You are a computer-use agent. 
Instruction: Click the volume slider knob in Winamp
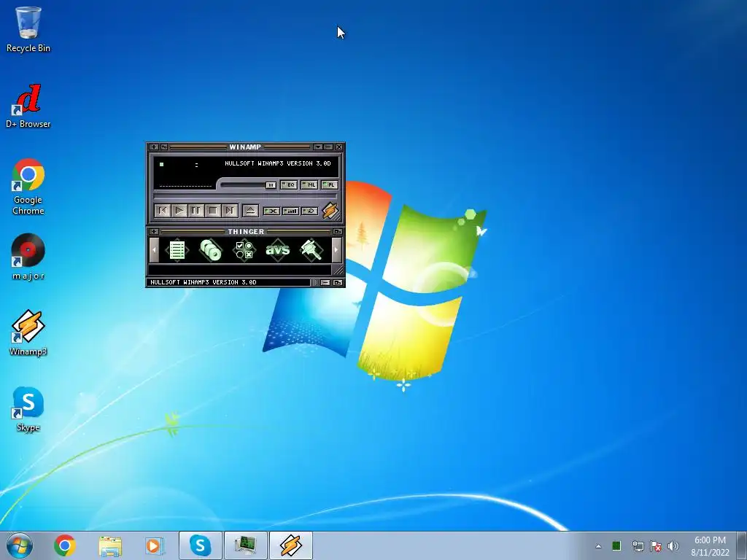[x=271, y=185]
